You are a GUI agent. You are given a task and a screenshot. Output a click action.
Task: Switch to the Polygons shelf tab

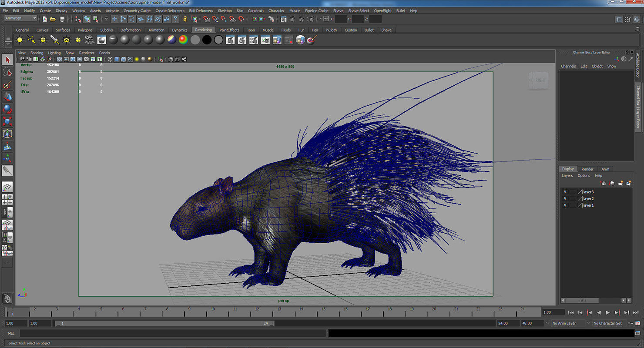point(85,30)
